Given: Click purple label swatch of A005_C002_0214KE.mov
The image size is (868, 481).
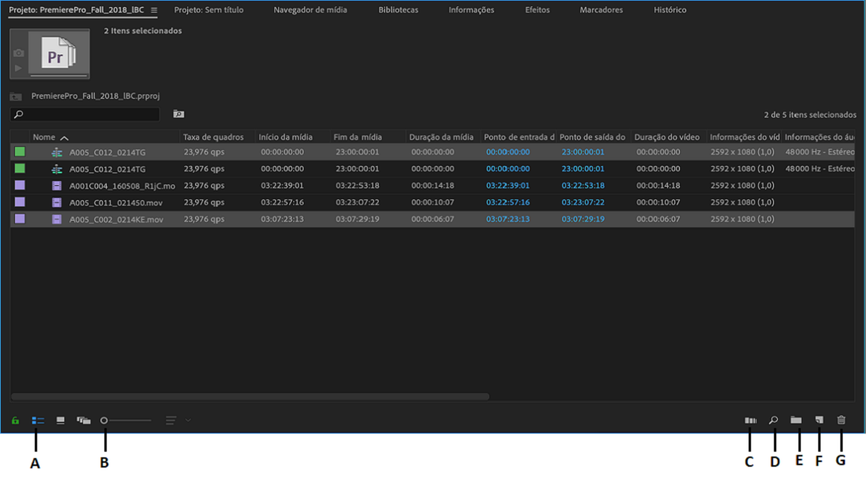Looking at the screenshot, I should pos(20,219).
